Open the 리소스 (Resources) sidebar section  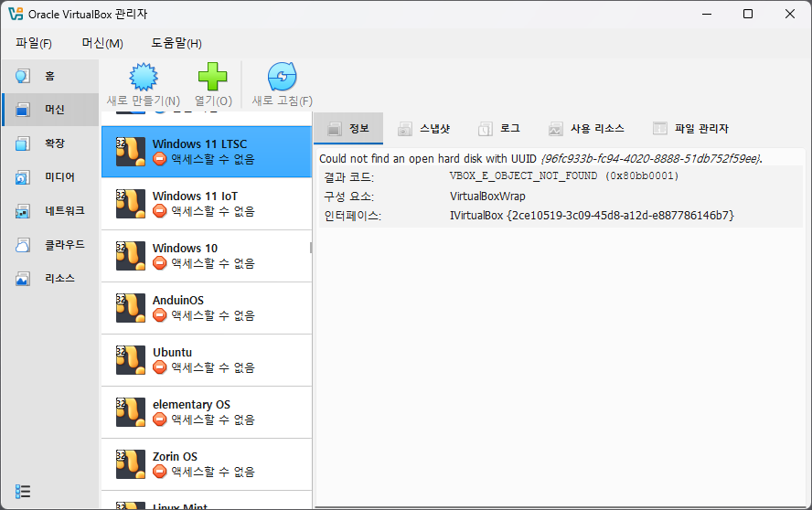pos(49,278)
